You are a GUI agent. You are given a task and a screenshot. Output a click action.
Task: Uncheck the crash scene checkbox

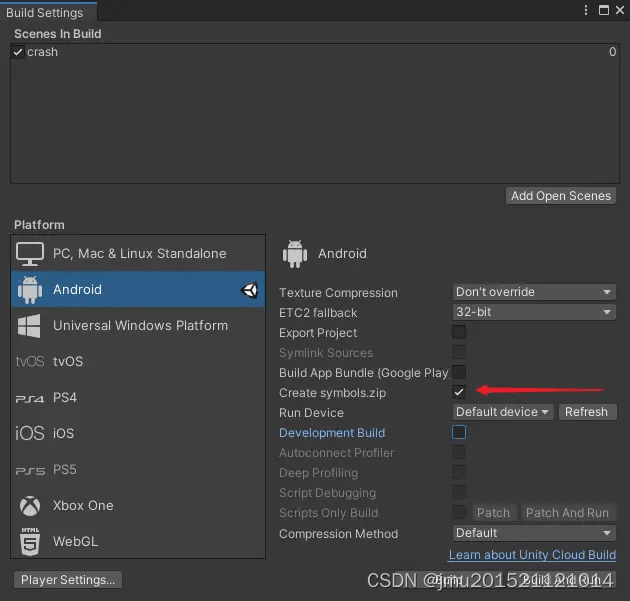coord(18,52)
